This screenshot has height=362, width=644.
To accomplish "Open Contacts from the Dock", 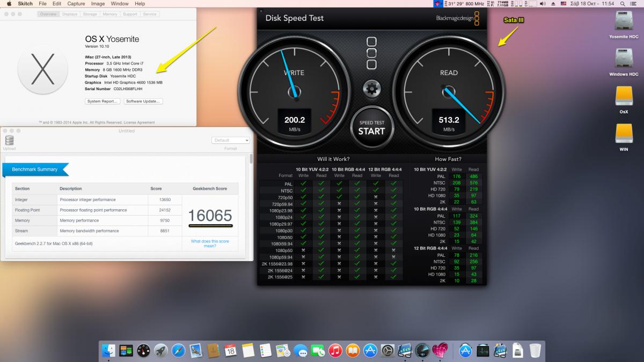I will (213, 351).
